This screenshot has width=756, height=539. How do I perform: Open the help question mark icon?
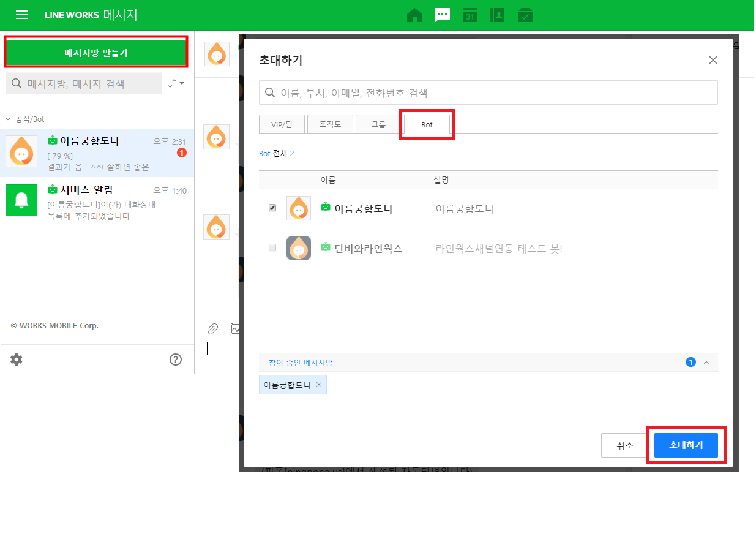tap(176, 360)
